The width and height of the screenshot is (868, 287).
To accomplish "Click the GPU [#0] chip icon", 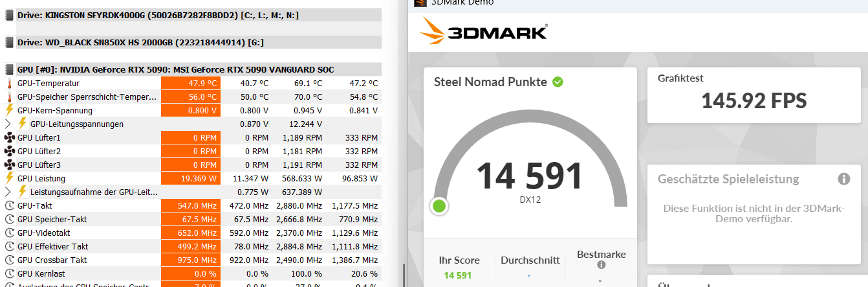I will click(10, 69).
